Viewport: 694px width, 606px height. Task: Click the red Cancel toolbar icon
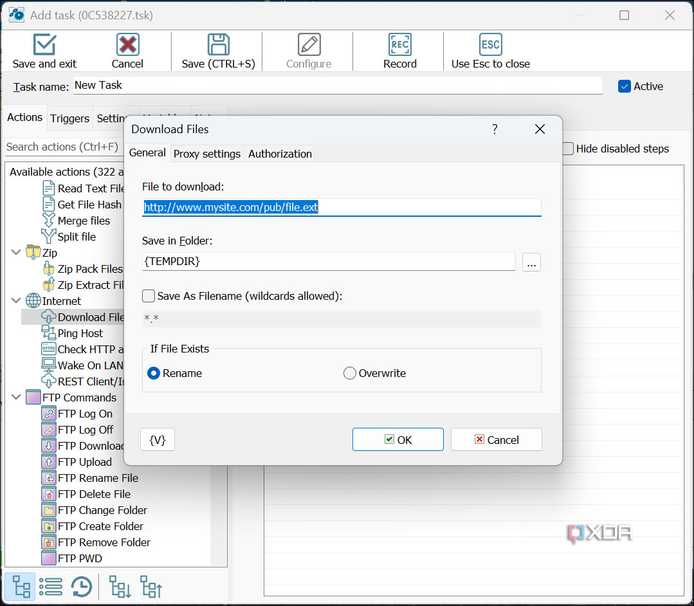127,44
